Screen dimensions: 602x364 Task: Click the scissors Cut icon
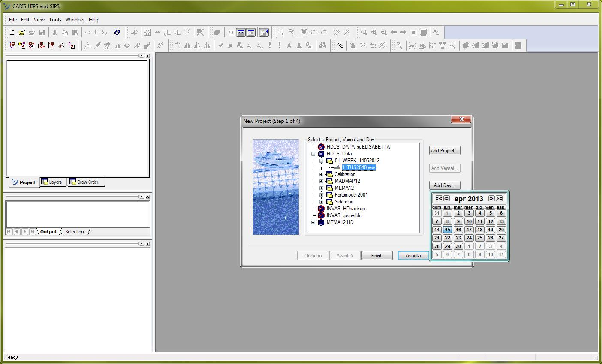[x=55, y=32]
